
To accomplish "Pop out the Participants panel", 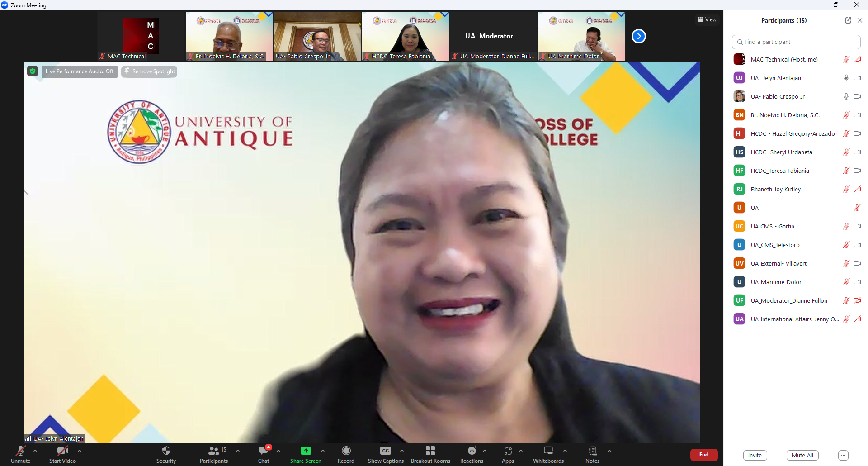I will [848, 20].
